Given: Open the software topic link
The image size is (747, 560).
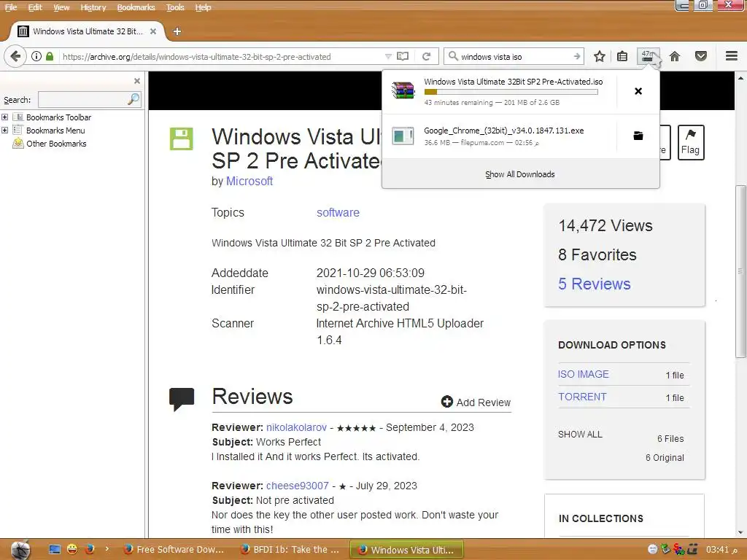Looking at the screenshot, I should (x=338, y=212).
